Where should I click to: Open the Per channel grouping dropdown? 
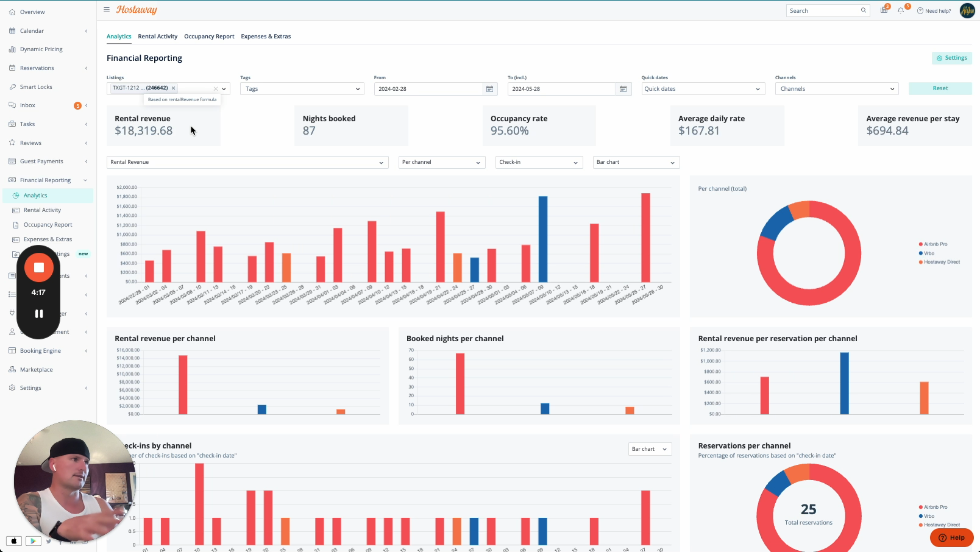pos(442,163)
